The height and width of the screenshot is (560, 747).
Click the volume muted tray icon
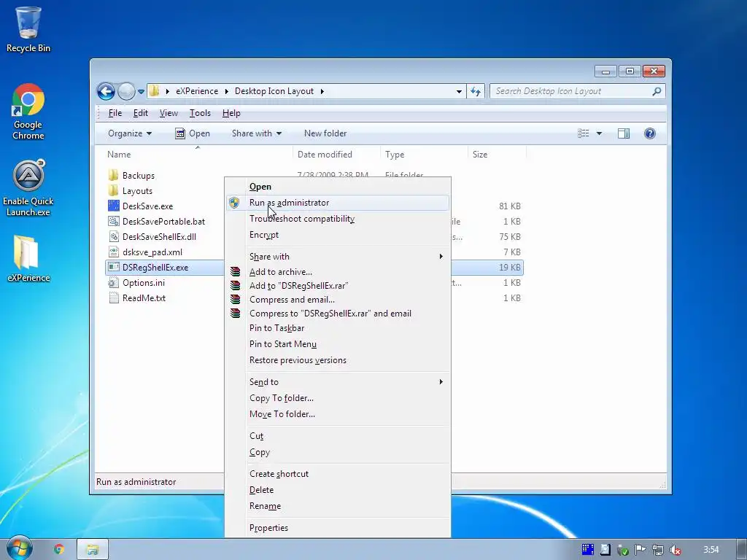[x=675, y=550]
